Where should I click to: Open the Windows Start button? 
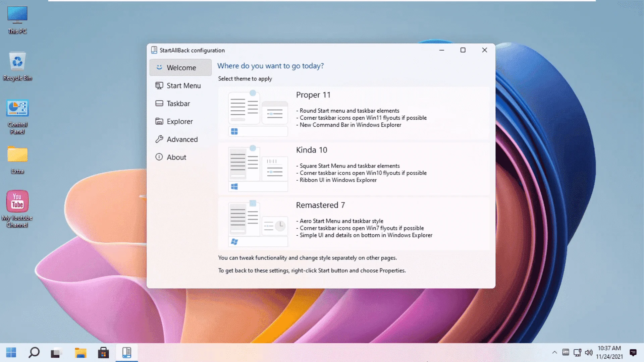(x=11, y=352)
